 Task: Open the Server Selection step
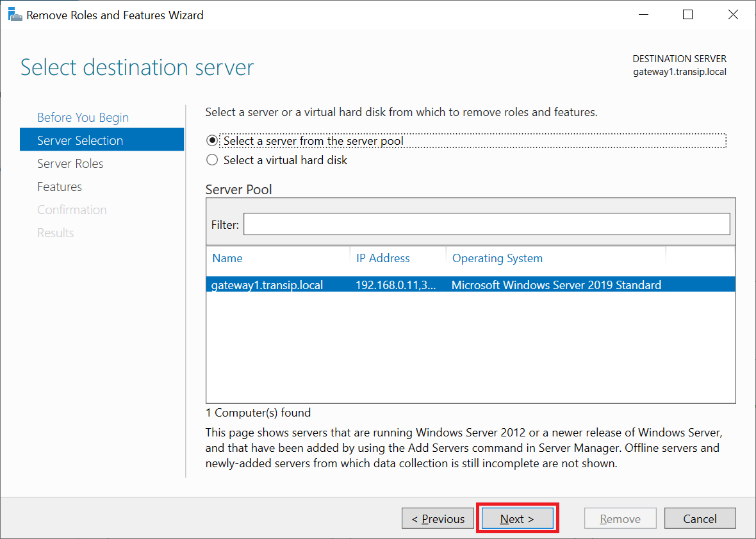click(80, 140)
